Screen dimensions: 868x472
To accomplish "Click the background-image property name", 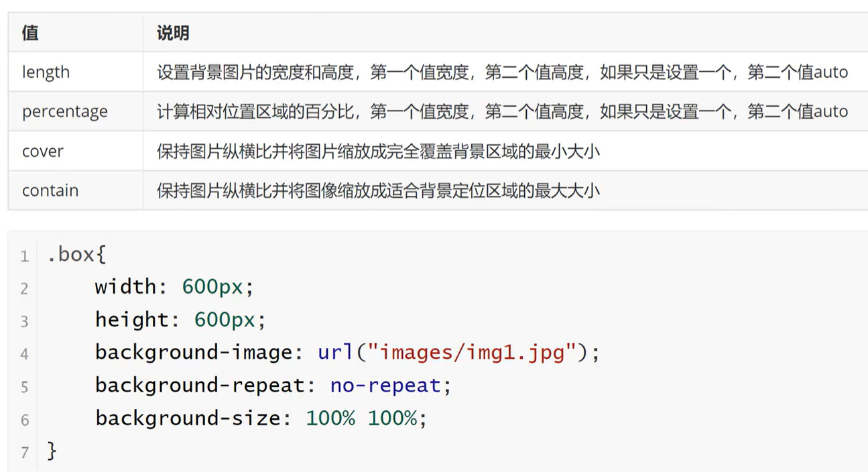I will [193, 352].
